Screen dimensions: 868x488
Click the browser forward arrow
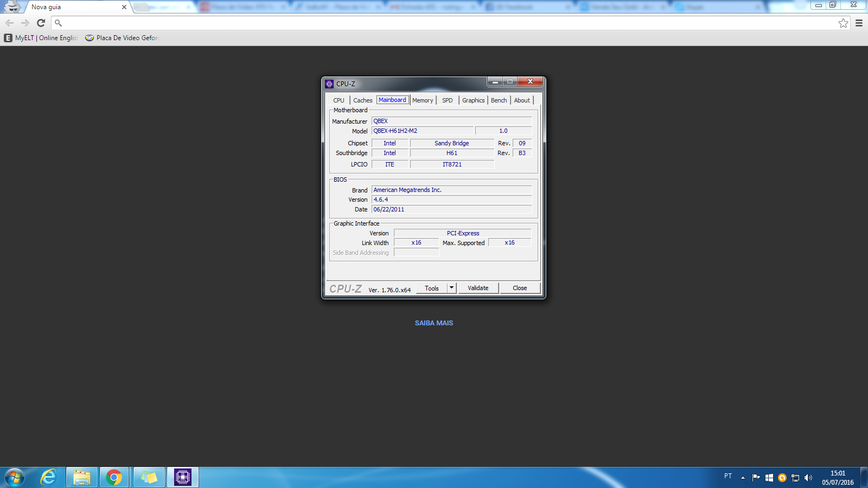[25, 23]
